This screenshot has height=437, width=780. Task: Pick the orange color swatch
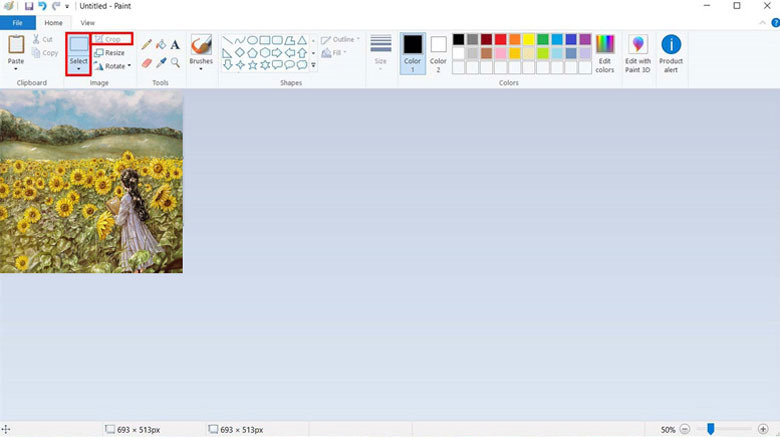coord(515,39)
